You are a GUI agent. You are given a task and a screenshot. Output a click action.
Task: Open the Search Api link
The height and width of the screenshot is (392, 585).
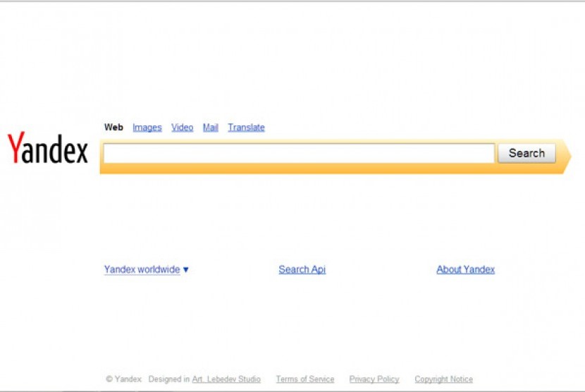(302, 269)
